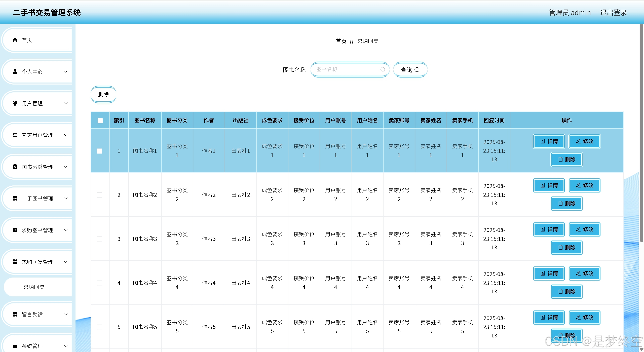
Task: Expand the 用户管理 menu chevron
Action: (66, 103)
